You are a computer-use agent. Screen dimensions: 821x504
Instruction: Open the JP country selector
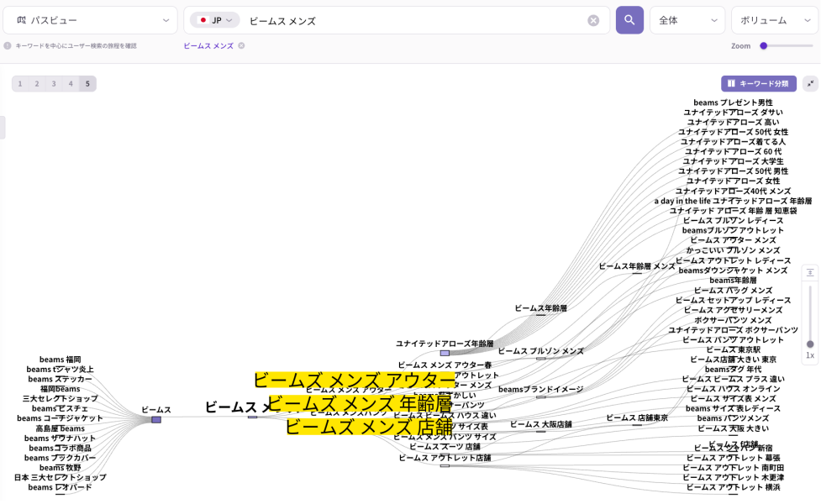pos(214,20)
